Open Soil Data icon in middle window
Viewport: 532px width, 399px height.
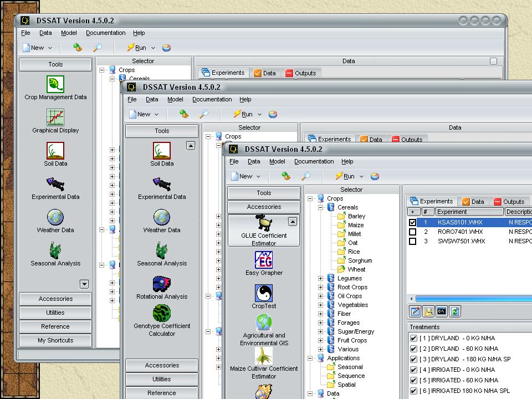pyautogui.click(x=162, y=150)
